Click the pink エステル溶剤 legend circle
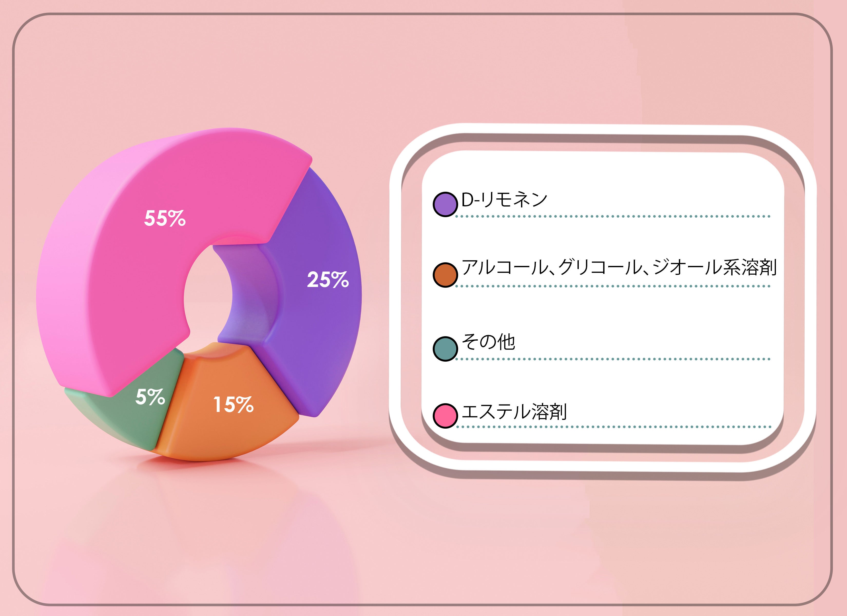This screenshot has height=616, width=847. click(445, 415)
